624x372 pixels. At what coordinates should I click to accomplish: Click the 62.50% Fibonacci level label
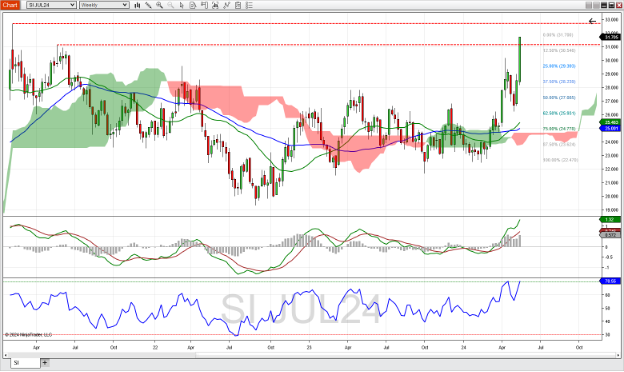click(559, 113)
